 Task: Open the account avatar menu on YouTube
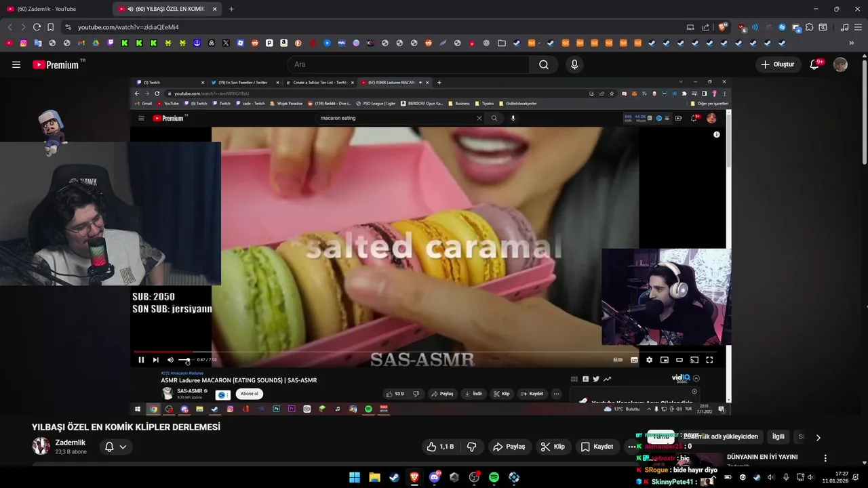840,64
